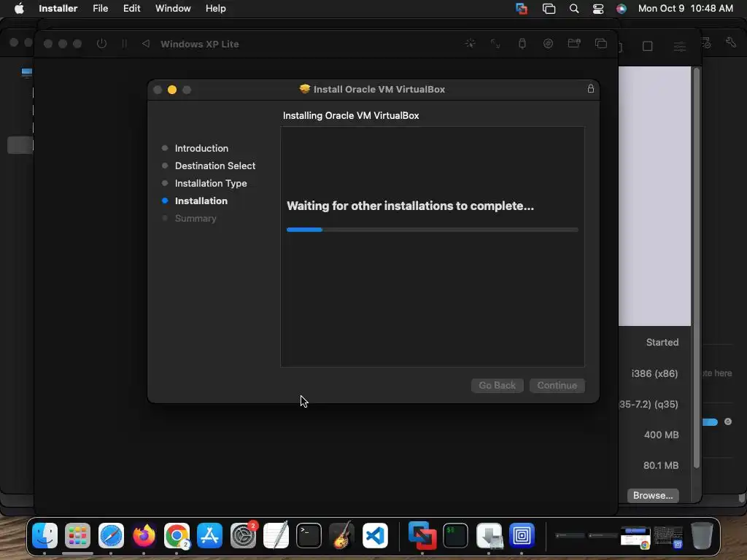Click capture mouse cursor icon in VM toolbar

[x=471, y=44]
